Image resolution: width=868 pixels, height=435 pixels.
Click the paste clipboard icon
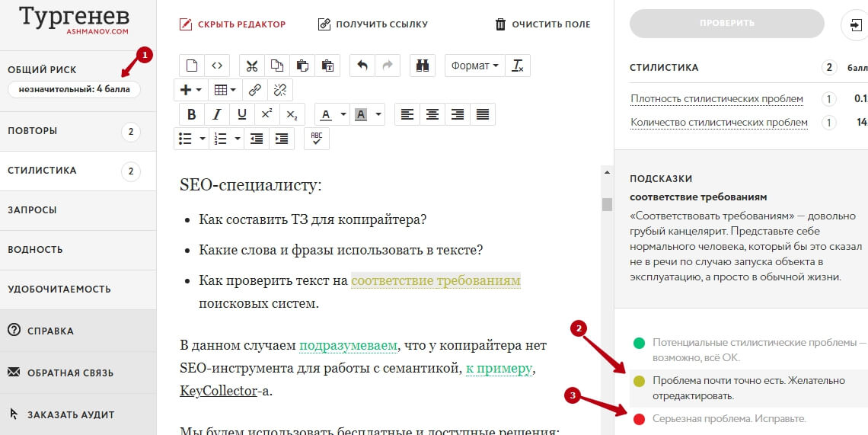302,66
